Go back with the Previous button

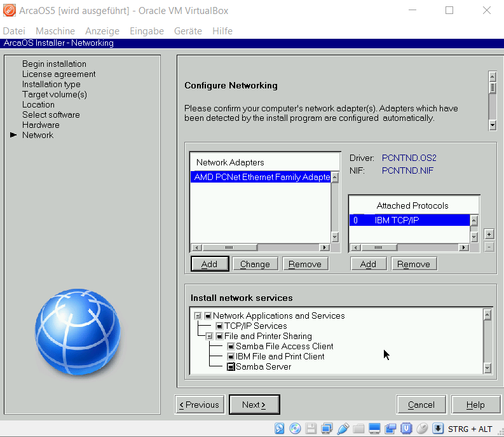click(200, 405)
